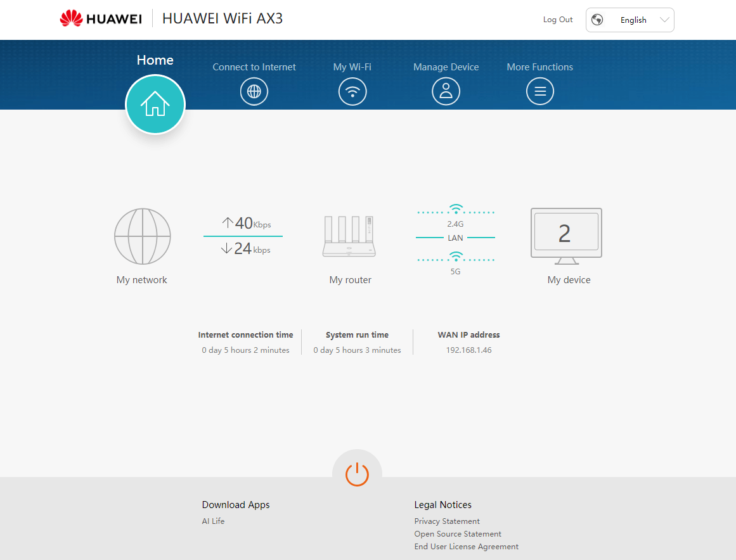Open the My device monitor icon
The height and width of the screenshot is (560, 736).
566,236
